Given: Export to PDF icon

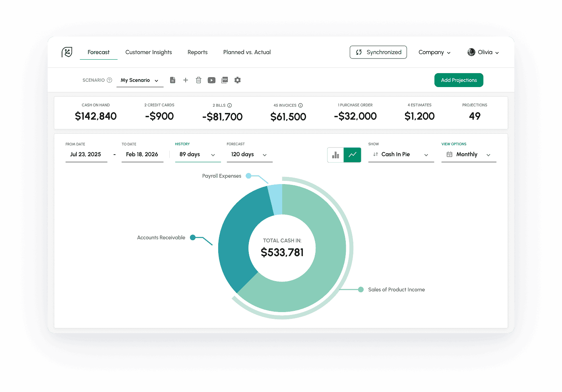Looking at the screenshot, I should point(225,80).
